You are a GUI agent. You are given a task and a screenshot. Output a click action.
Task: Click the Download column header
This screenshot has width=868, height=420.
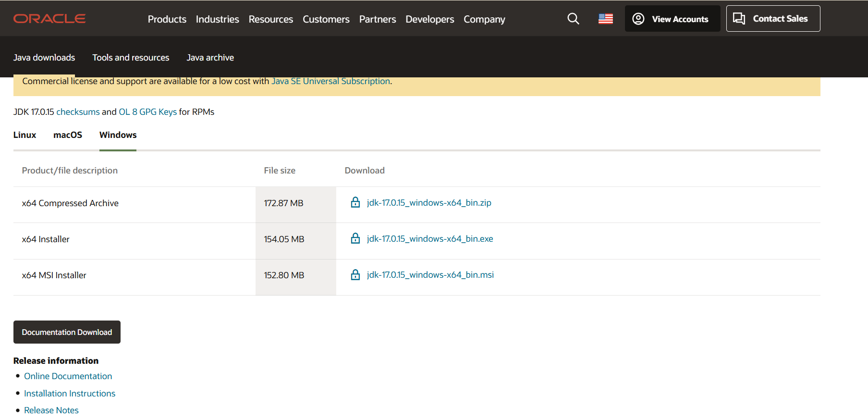pyautogui.click(x=365, y=171)
